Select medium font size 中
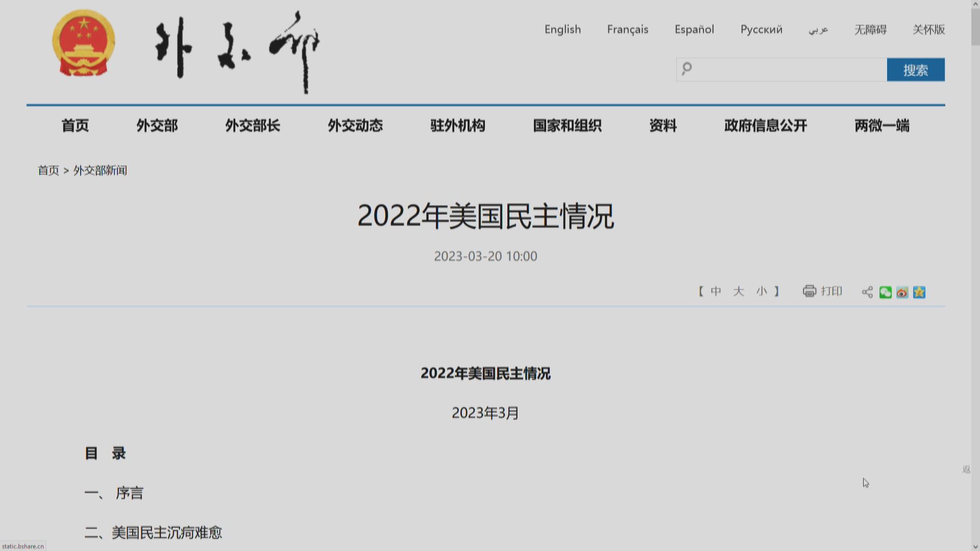Screen dimensions: 980x551 pyautogui.click(x=716, y=291)
